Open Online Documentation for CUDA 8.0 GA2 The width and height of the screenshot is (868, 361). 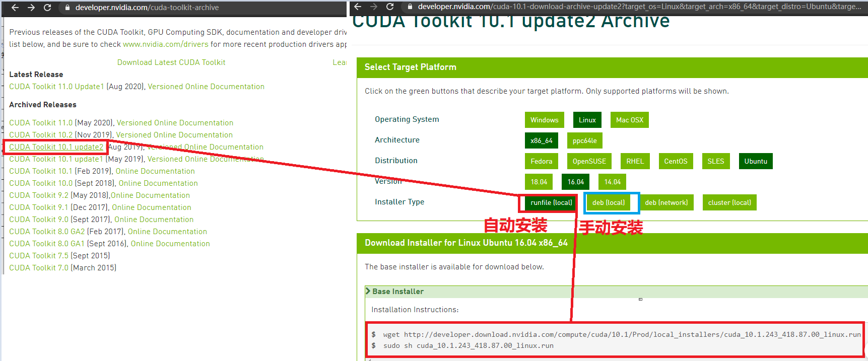coord(167,232)
